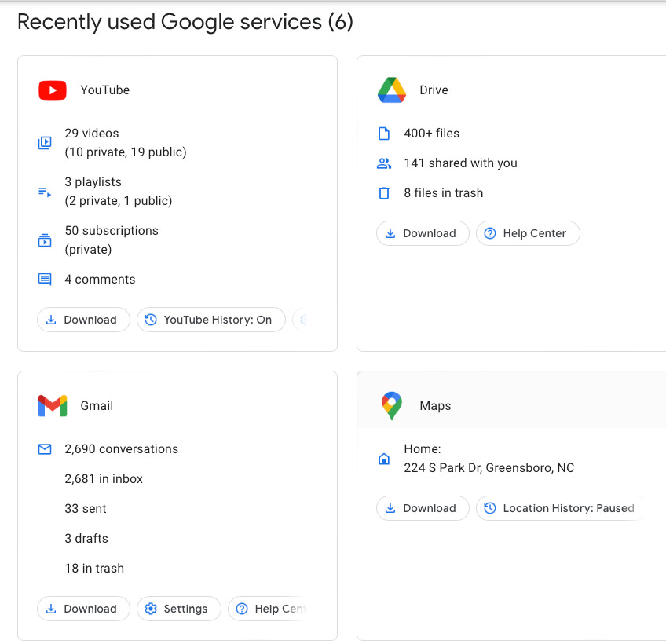
Task: Click the "3 drafts" text
Action: (x=86, y=539)
